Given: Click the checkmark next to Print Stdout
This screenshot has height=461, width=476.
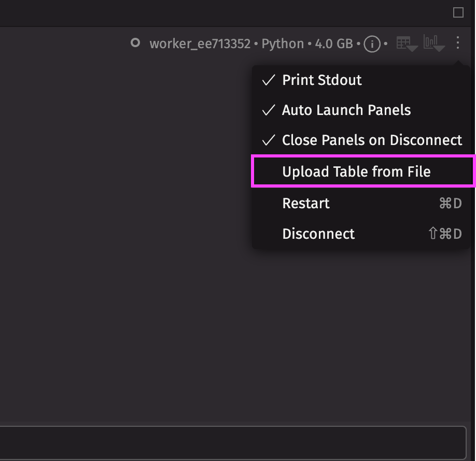Looking at the screenshot, I should (269, 80).
